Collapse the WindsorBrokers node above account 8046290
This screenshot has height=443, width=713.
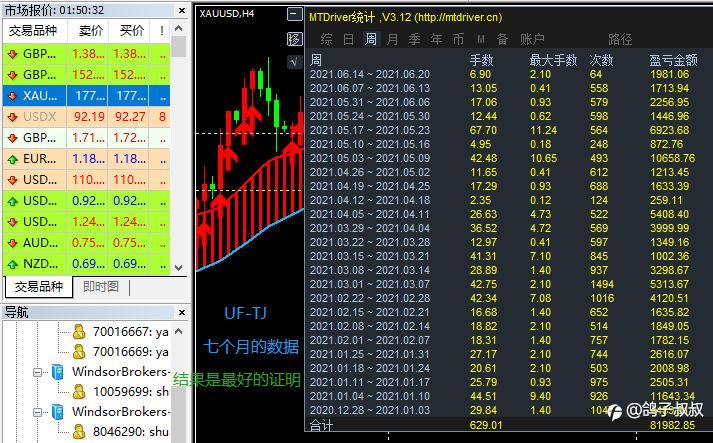[x=38, y=413]
